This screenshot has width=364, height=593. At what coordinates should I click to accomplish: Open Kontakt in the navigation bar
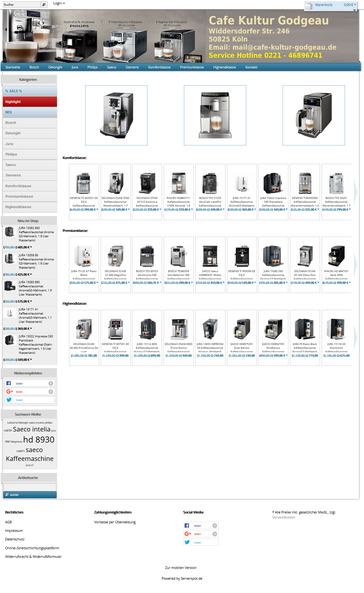[251, 67]
